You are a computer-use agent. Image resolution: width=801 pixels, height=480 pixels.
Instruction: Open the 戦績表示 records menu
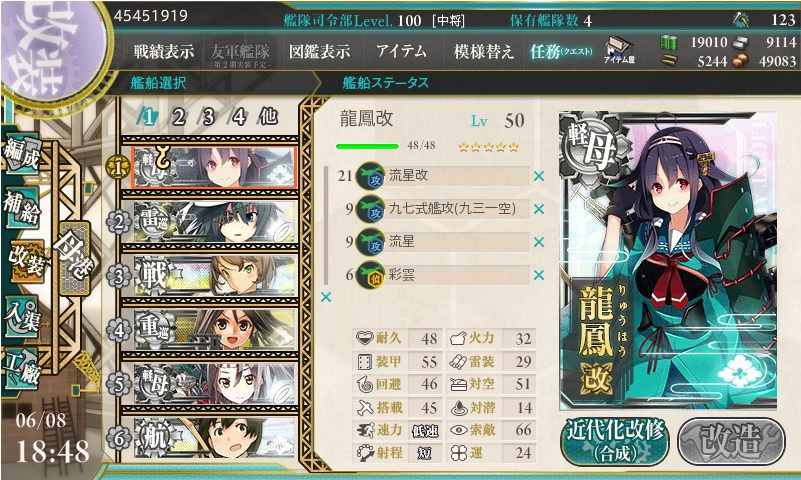pos(163,51)
